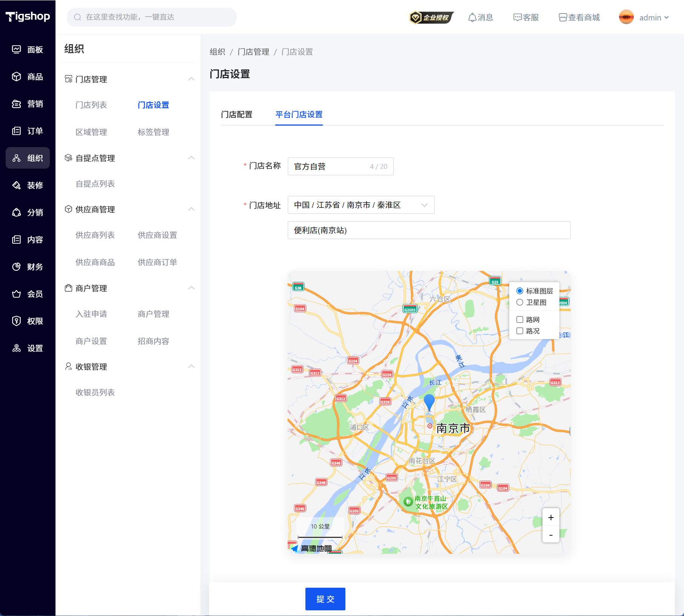Enable the 路网 checkbox on map
The height and width of the screenshot is (616, 684).
tap(520, 320)
